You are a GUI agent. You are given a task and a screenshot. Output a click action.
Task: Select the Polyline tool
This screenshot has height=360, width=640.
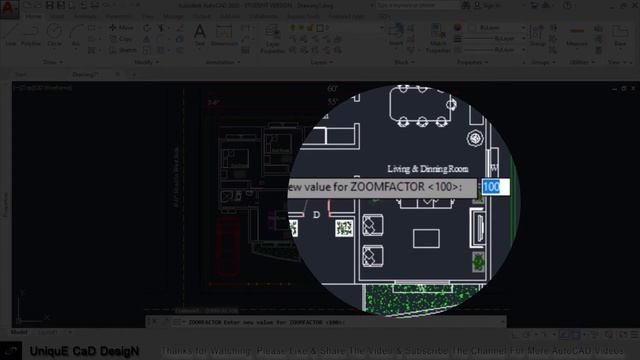pyautogui.click(x=31, y=35)
